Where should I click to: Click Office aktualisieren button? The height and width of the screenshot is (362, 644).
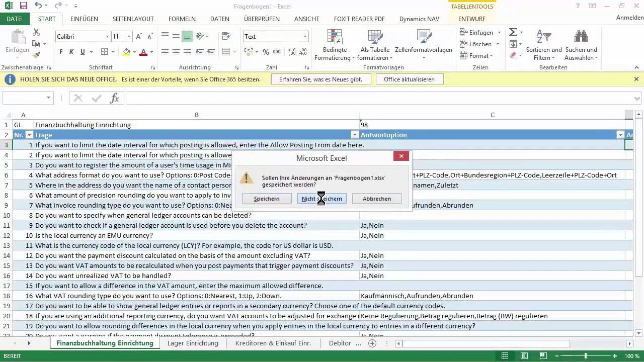(x=409, y=79)
